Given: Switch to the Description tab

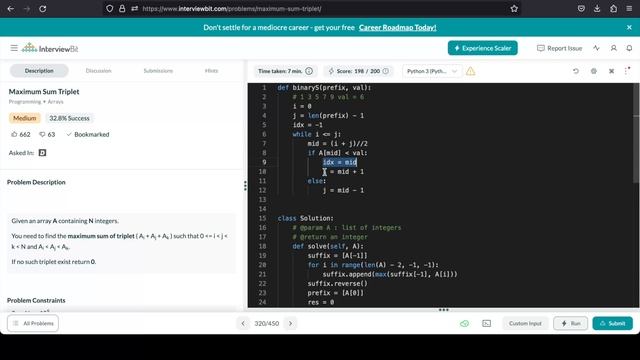Looking at the screenshot, I should click(x=39, y=71).
